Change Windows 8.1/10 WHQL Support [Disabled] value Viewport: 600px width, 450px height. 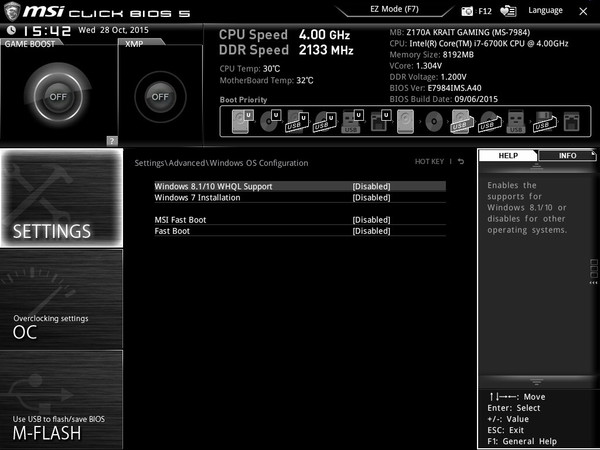[x=371, y=186]
